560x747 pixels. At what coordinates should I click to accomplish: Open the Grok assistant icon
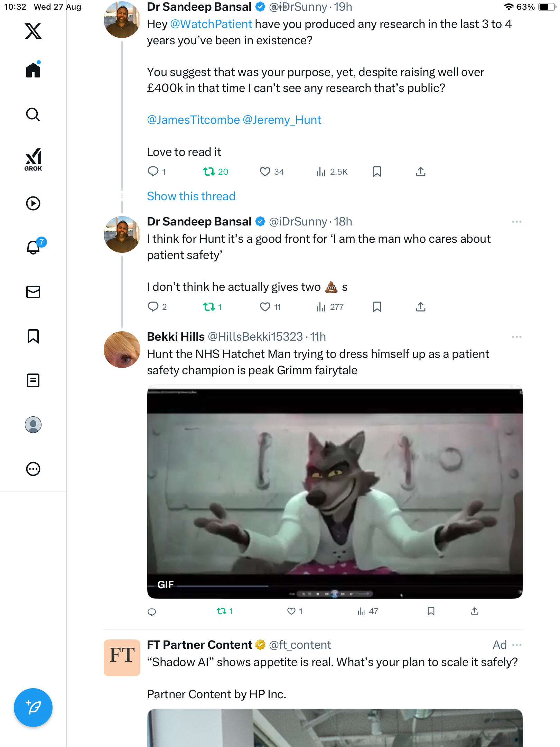(33, 159)
